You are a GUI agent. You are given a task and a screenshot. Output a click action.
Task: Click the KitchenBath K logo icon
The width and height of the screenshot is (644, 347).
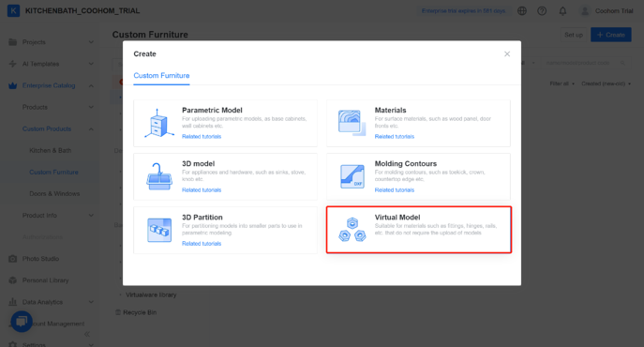tap(13, 10)
